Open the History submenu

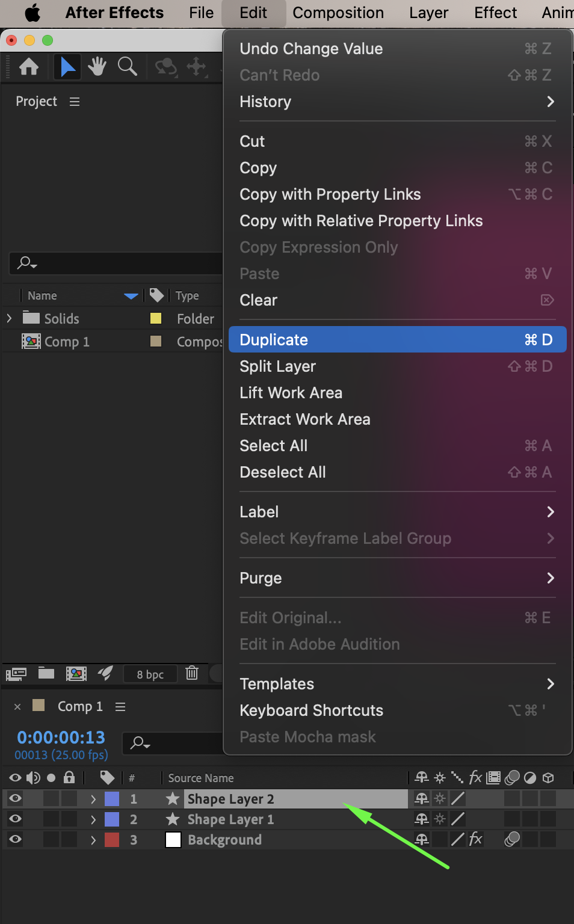397,102
